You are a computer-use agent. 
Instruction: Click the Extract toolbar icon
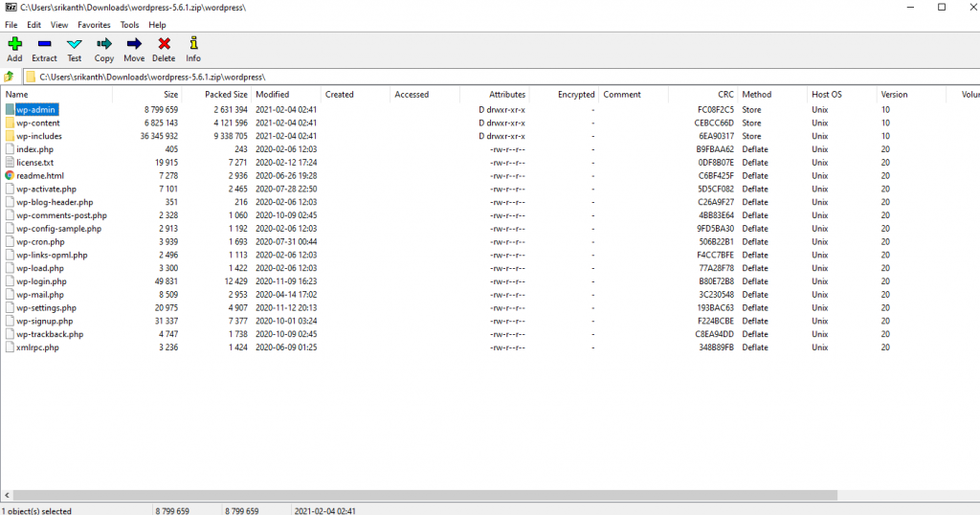coord(44,44)
